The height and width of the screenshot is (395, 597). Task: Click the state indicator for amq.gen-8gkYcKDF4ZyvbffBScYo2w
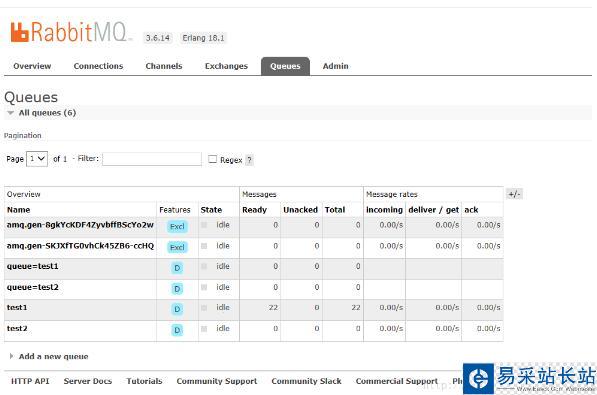pyautogui.click(x=204, y=225)
